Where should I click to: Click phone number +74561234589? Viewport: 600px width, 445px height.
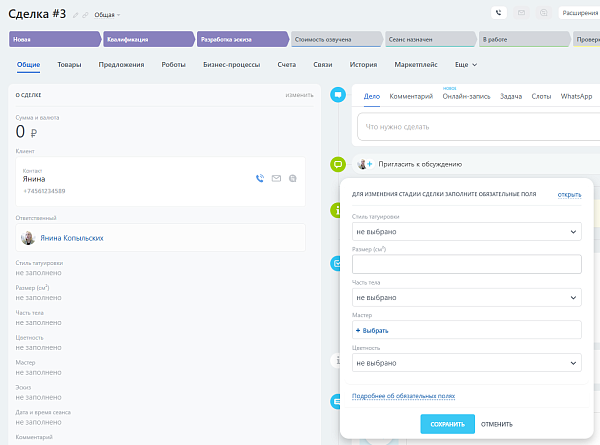pyautogui.click(x=44, y=191)
